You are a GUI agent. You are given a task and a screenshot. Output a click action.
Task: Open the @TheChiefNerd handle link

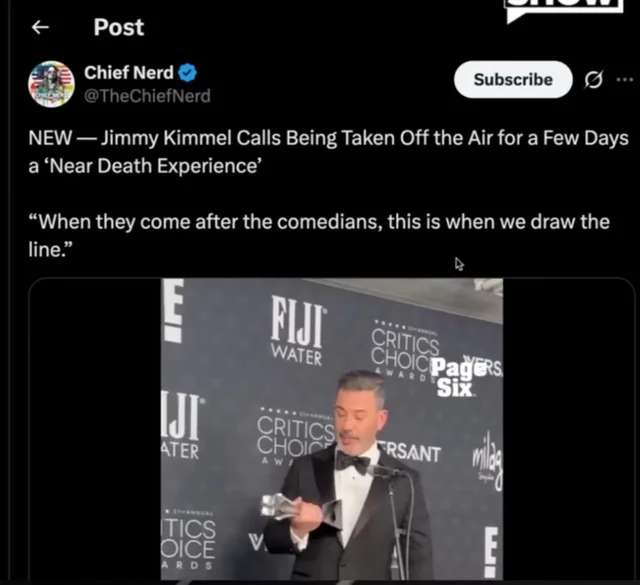coord(147,96)
